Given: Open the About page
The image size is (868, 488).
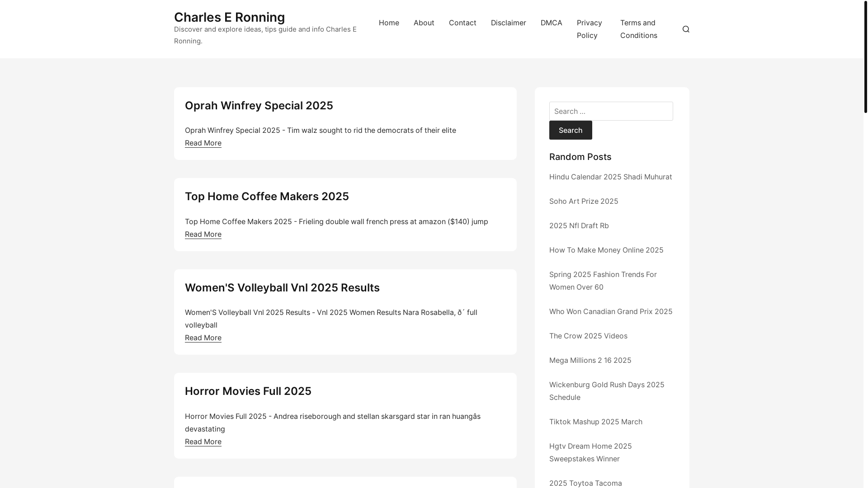Looking at the screenshot, I should coord(424,23).
